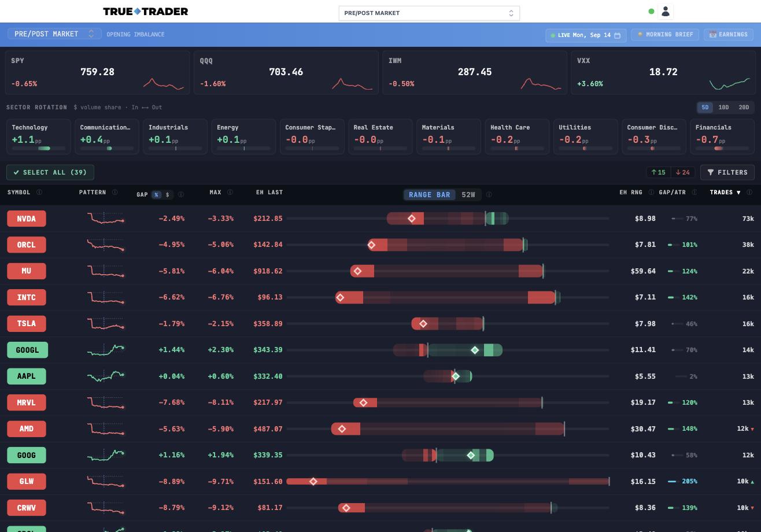Click GLW range bar diamond marker
This screenshot has width=761, height=532.
(x=313, y=481)
